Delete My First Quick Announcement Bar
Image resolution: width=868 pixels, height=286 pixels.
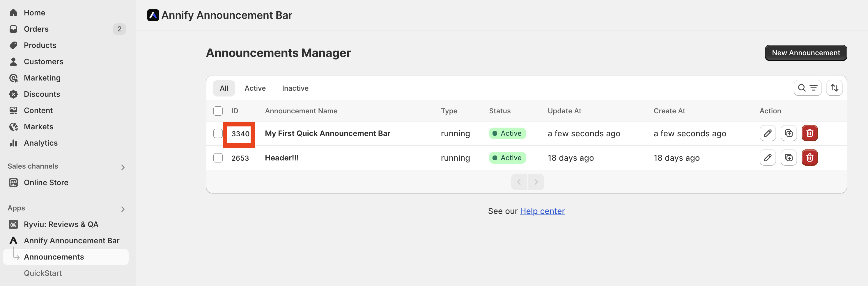pos(809,133)
